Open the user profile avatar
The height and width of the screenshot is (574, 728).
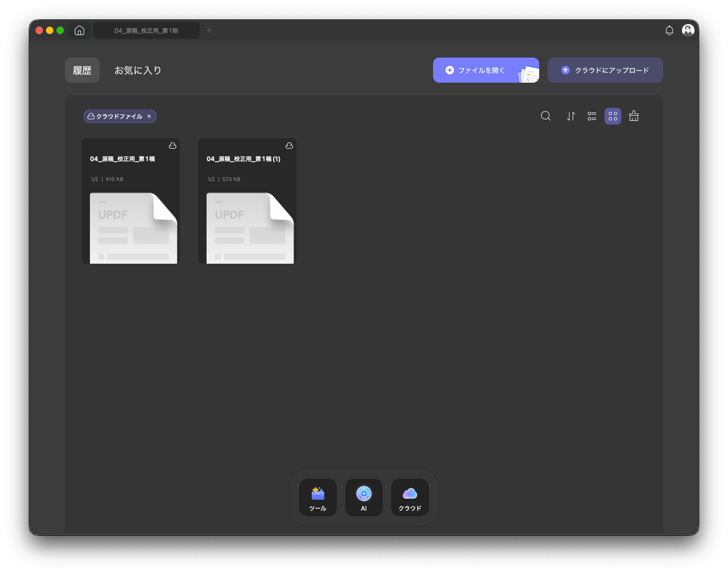point(688,30)
